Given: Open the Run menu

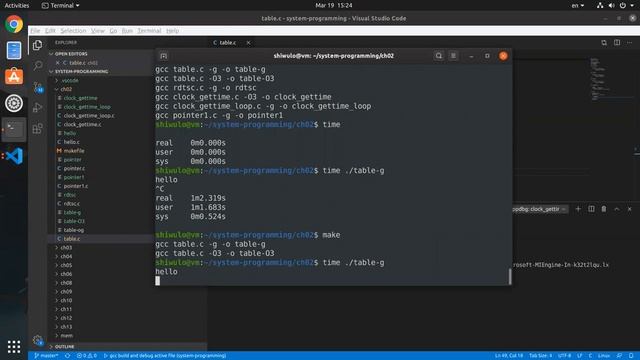Looking at the screenshot, I should click(127, 31).
